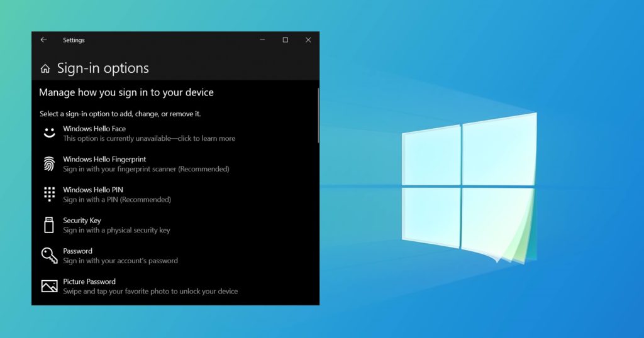Open the Windows Hello PIN option
Viewport: 644px width, 338px height.
pyautogui.click(x=175, y=194)
